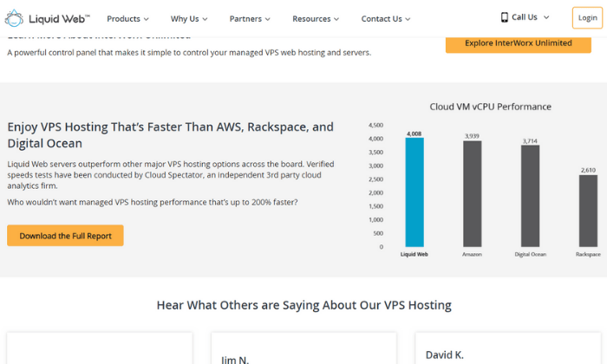Click the Cloud VM vCPU Performance title
Image resolution: width=607 pixels, height=364 pixels.
pyautogui.click(x=491, y=107)
